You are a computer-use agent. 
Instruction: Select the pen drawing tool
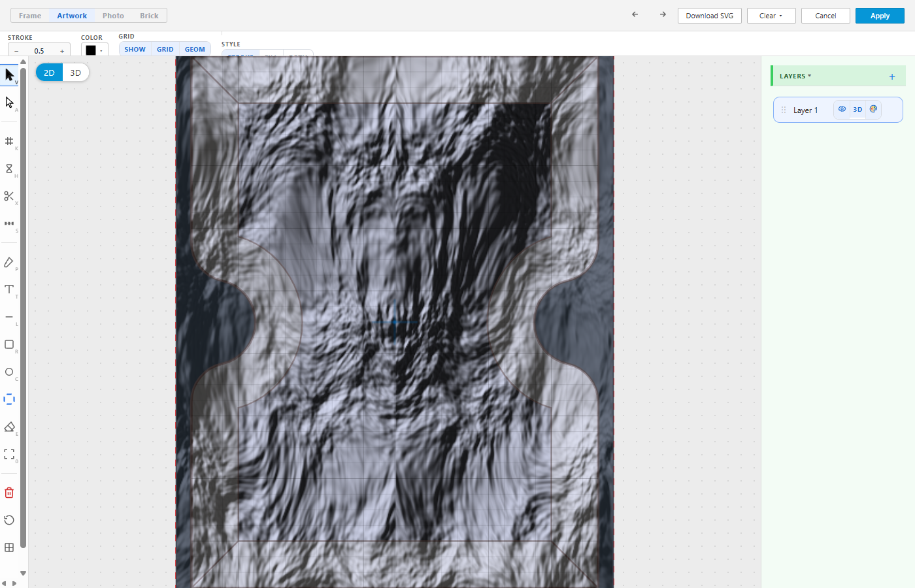click(9, 262)
